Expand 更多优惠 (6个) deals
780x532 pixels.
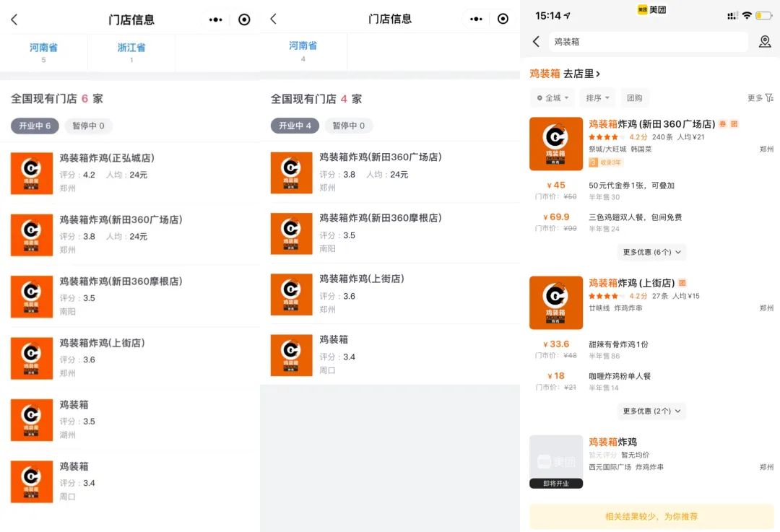651,252
